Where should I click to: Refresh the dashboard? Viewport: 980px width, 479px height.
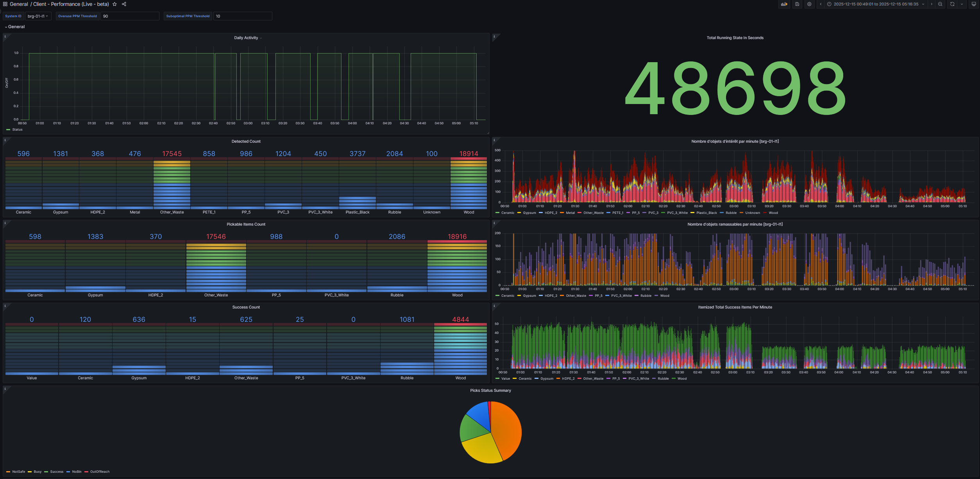952,4
